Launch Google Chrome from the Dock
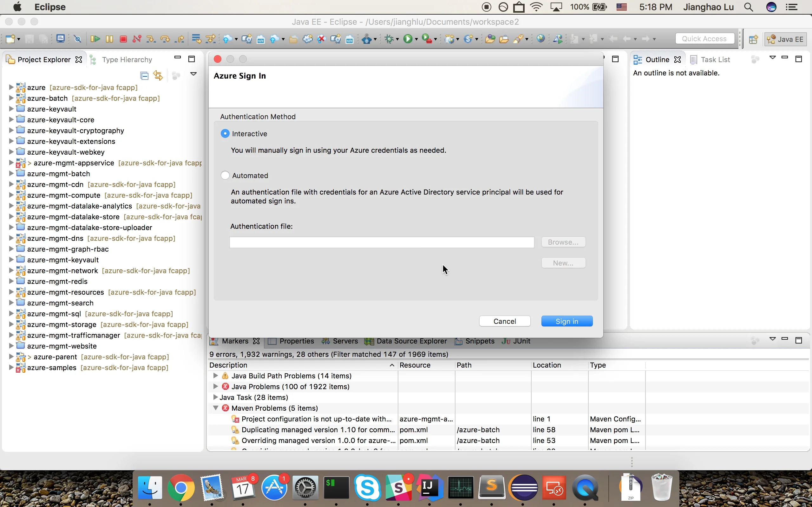This screenshot has height=507, width=812. click(x=180, y=489)
